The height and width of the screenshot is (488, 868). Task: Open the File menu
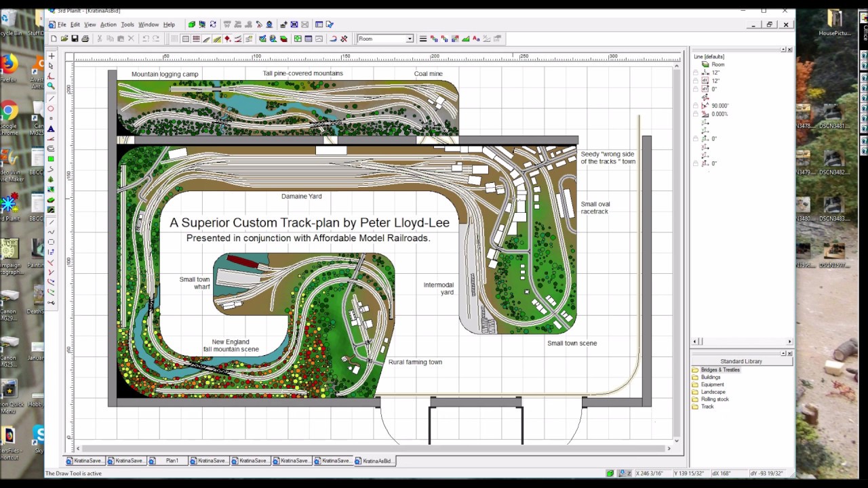point(62,24)
